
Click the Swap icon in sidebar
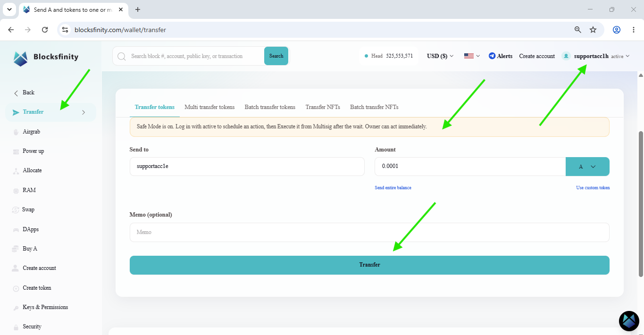[16, 210]
